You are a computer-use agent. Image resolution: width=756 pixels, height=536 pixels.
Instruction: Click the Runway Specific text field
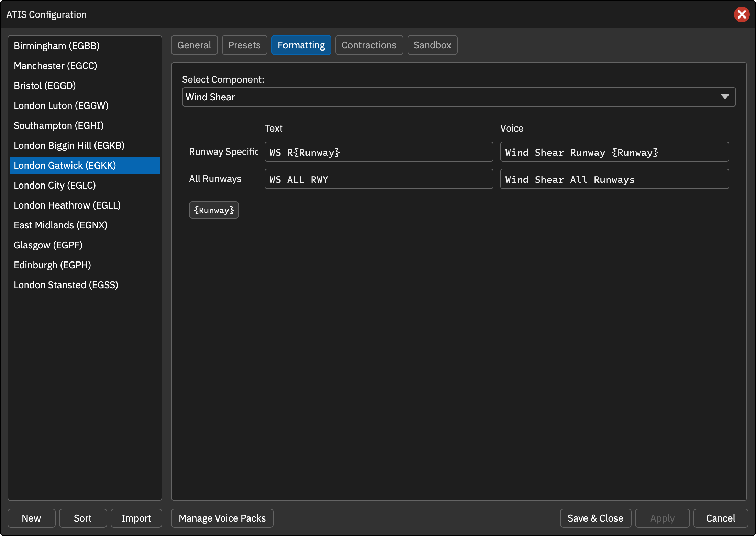(x=379, y=152)
